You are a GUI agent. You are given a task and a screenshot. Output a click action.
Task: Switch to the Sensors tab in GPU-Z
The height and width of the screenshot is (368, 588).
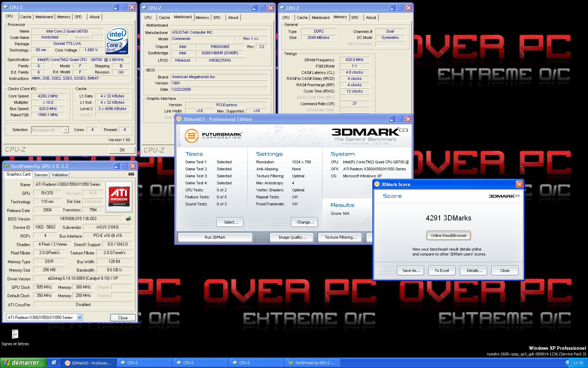tap(41, 175)
